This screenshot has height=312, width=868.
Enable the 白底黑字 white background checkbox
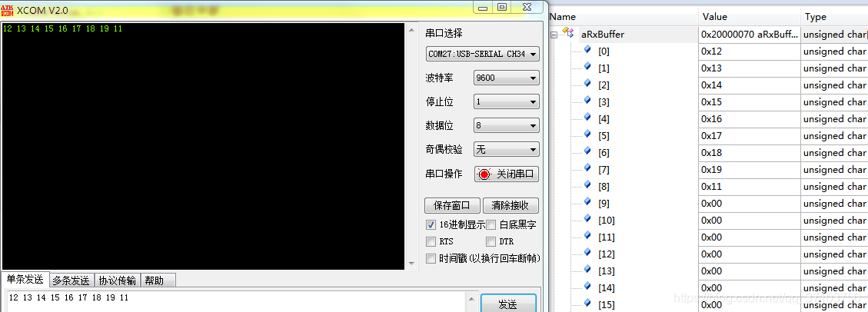[491, 224]
